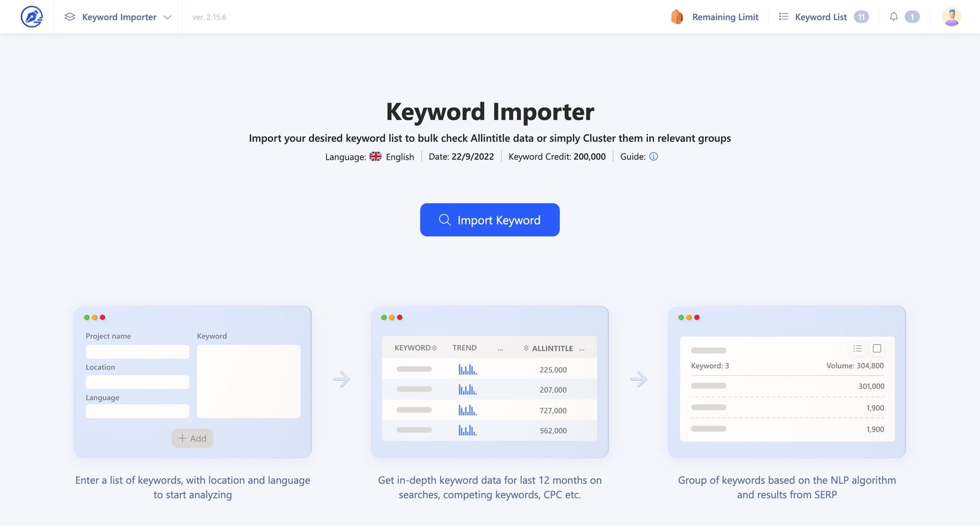Click the magnifier icon in Import Keyword
980x526 pixels.
pos(445,219)
